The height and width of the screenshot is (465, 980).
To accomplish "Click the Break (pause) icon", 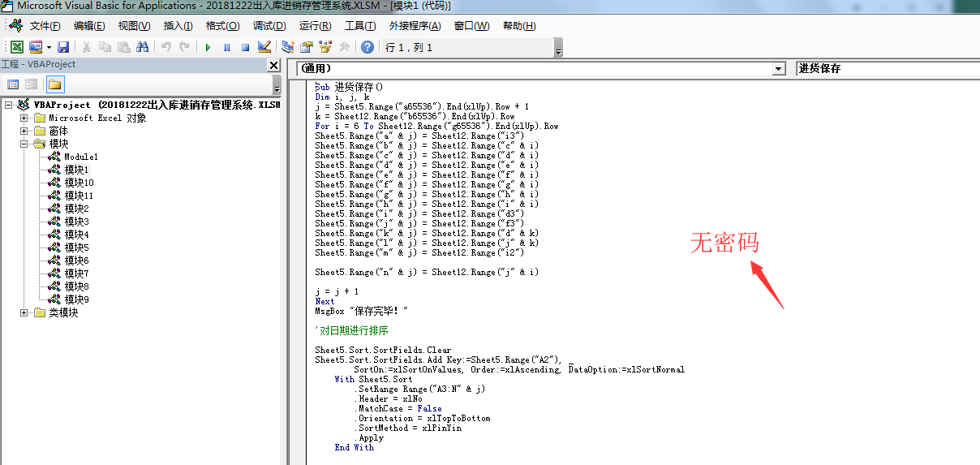I will click(226, 48).
